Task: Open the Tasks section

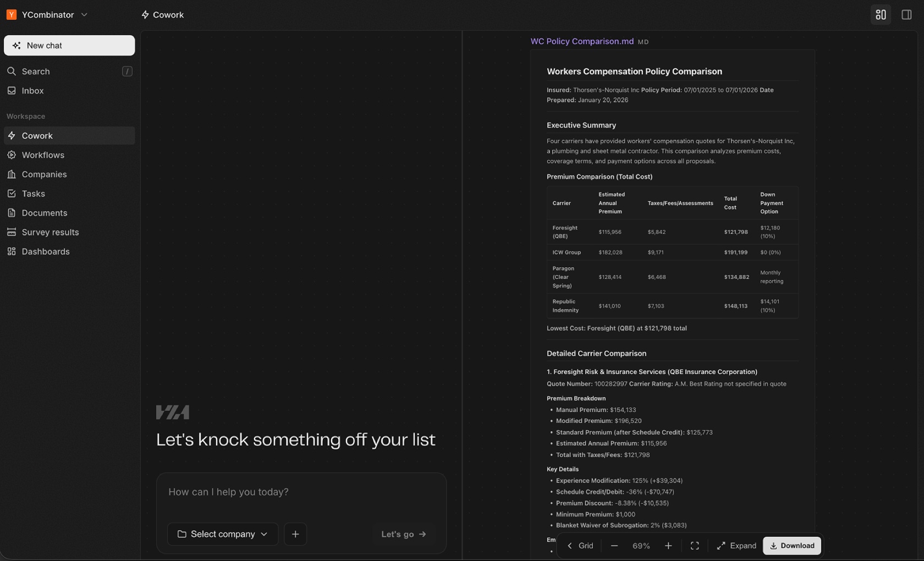Action: [69, 194]
